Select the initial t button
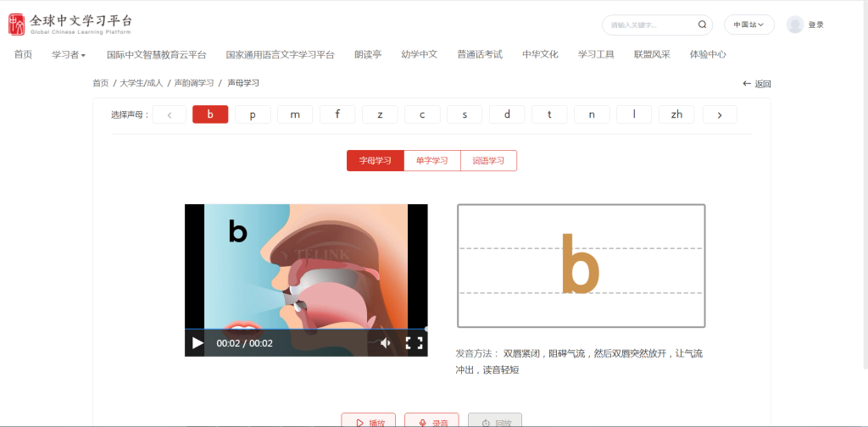The width and height of the screenshot is (868, 427). click(549, 114)
